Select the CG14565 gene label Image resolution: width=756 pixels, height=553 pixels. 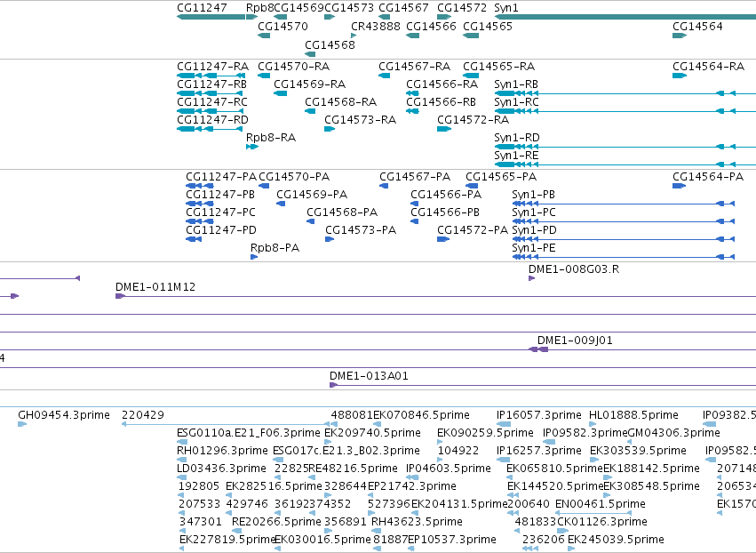(488, 26)
